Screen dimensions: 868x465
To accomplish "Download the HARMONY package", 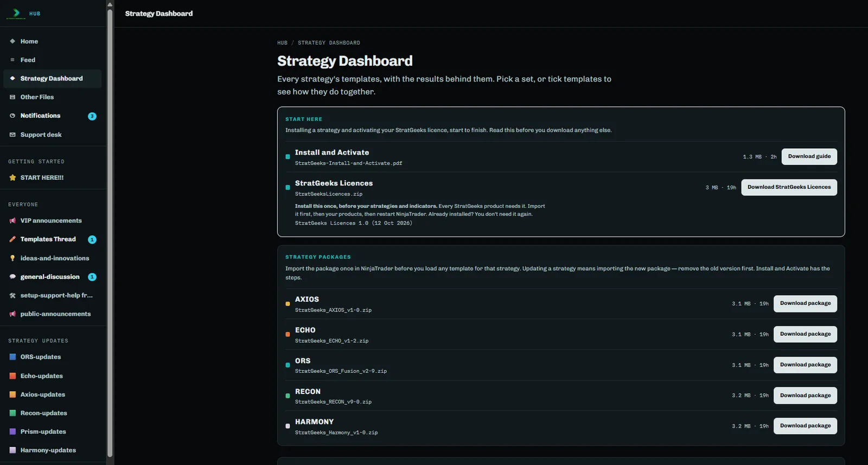I will pyautogui.click(x=805, y=426).
